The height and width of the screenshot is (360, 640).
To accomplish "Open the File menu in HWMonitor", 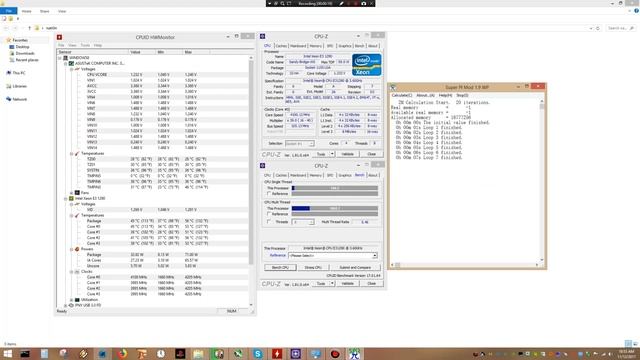I will coord(61,45).
